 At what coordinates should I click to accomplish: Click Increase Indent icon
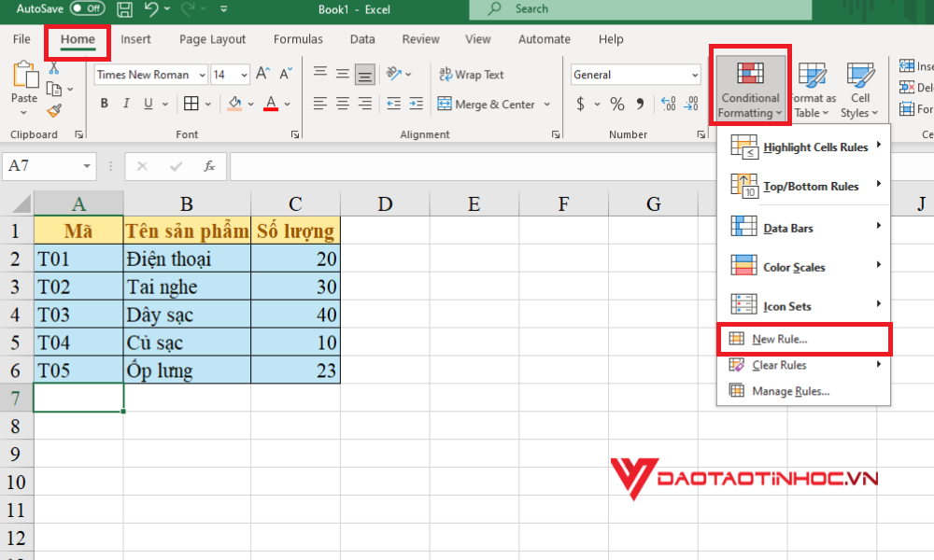click(x=416, y=104)
